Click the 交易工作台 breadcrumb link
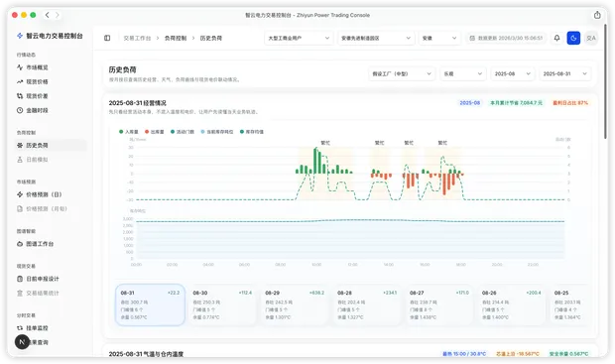The height and width of the screenshot is (364, 615). click(x=137, y=38)
